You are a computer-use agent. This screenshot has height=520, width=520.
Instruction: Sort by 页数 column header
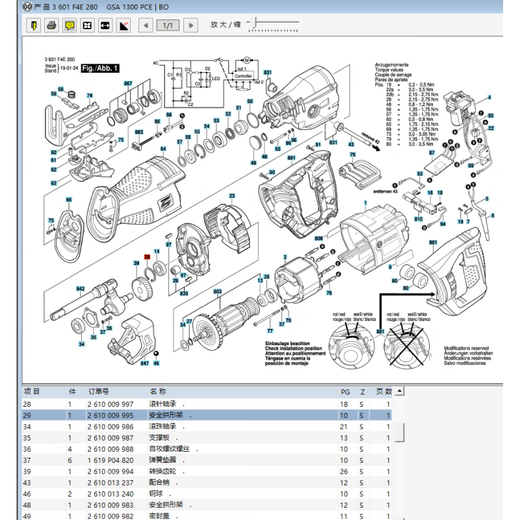pos(384,391)
